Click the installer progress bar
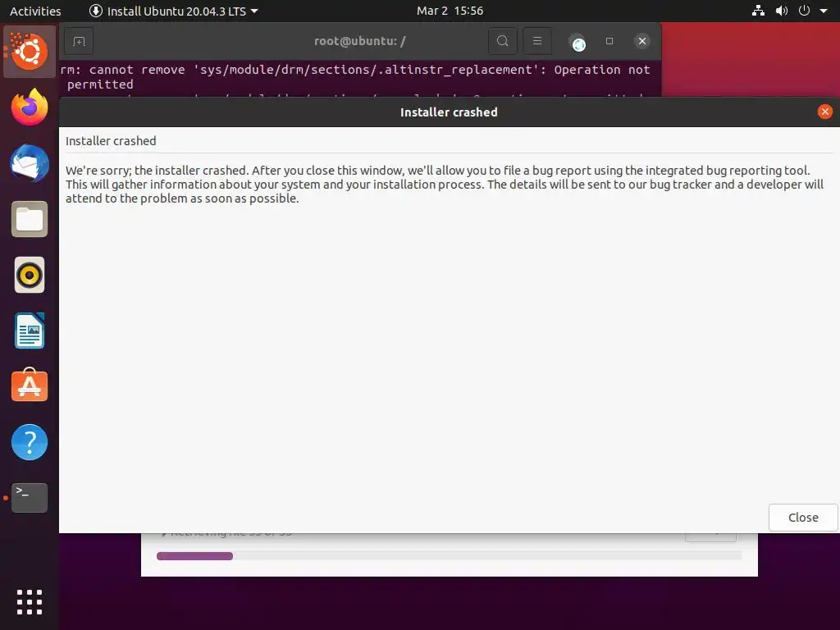This screenshot has height=630, width=840. click(x=449, y=556)
